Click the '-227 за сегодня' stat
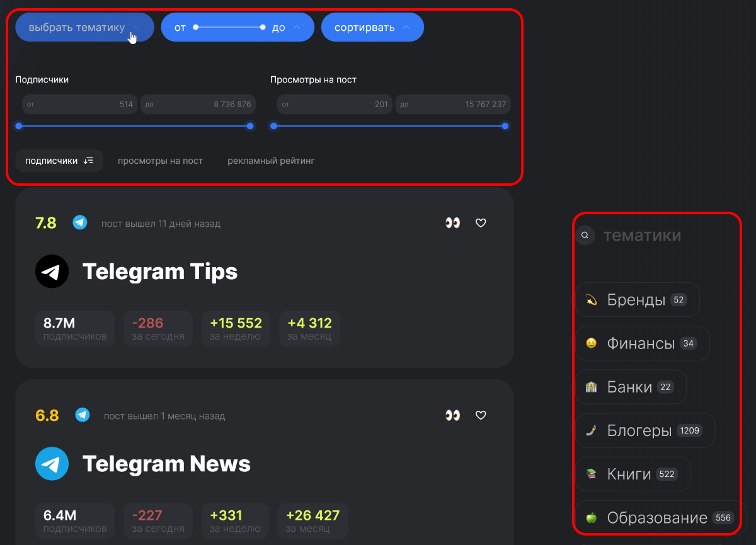The image size is (756, 545). pos(158,521)
